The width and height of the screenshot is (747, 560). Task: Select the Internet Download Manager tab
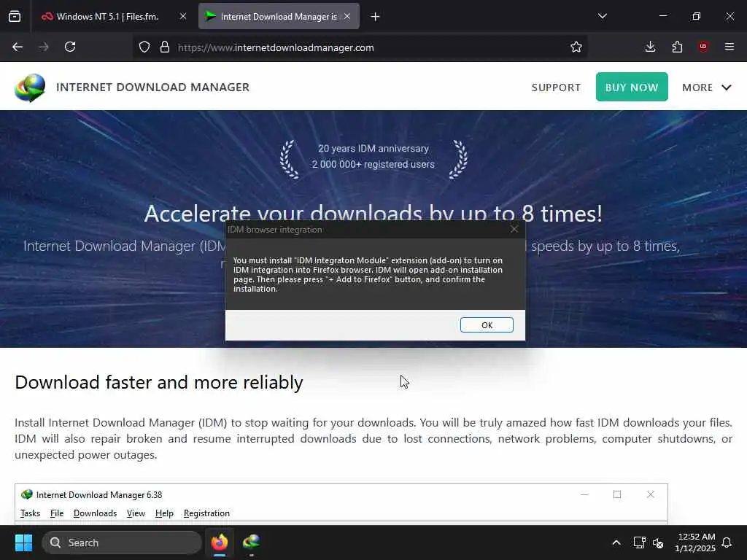click(x=279, y=16)
